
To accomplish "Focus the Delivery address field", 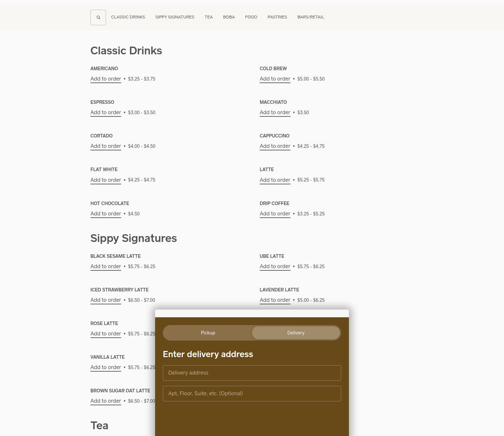I will 252,373.
